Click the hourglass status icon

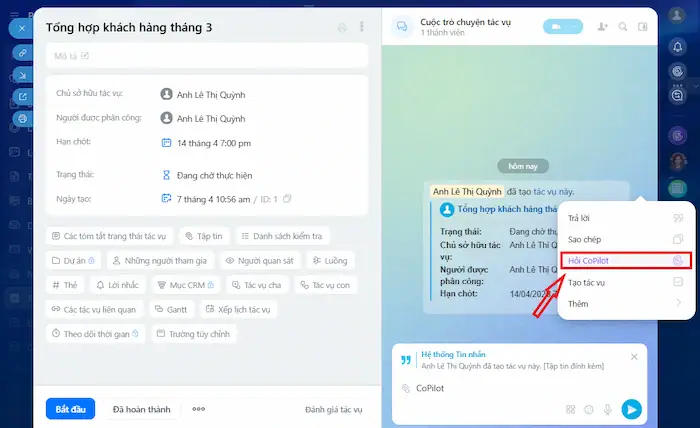[166, 175]
